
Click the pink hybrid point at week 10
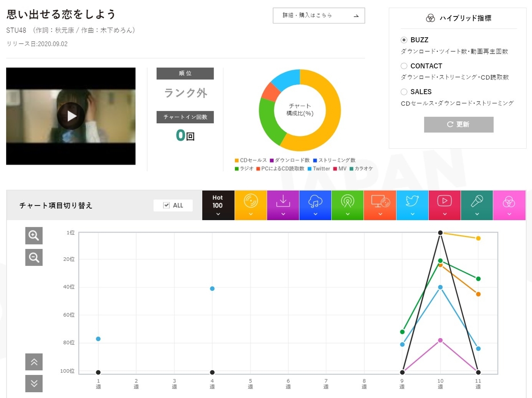[x=440, y=340]
